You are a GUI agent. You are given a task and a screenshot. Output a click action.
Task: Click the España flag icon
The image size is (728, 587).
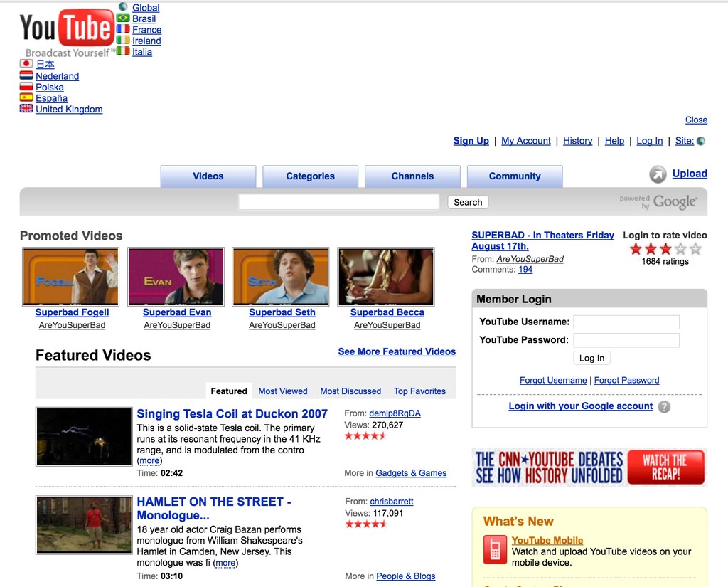(26, 97)
